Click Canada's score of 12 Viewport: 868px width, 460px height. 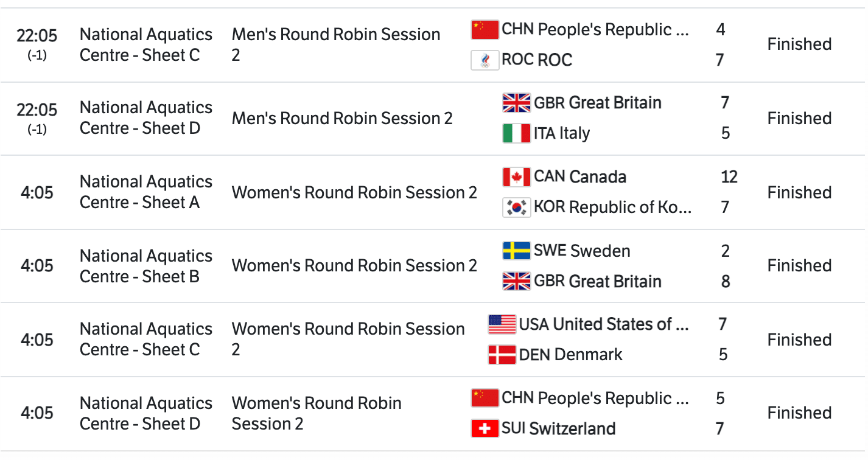click(729, 177)
